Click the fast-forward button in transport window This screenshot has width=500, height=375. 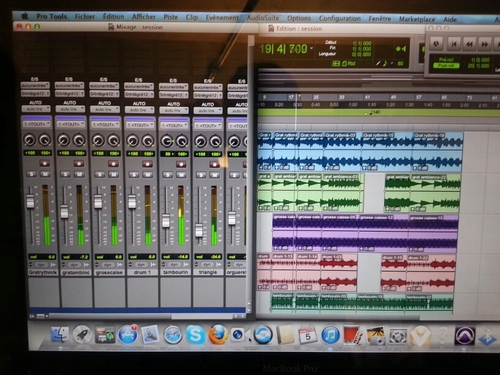click(x=485, y=44)
